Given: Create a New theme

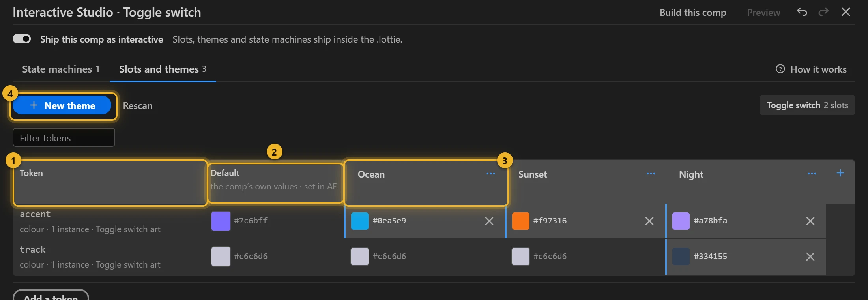Looking at the screenshot, I should click(x=62, y=105).
